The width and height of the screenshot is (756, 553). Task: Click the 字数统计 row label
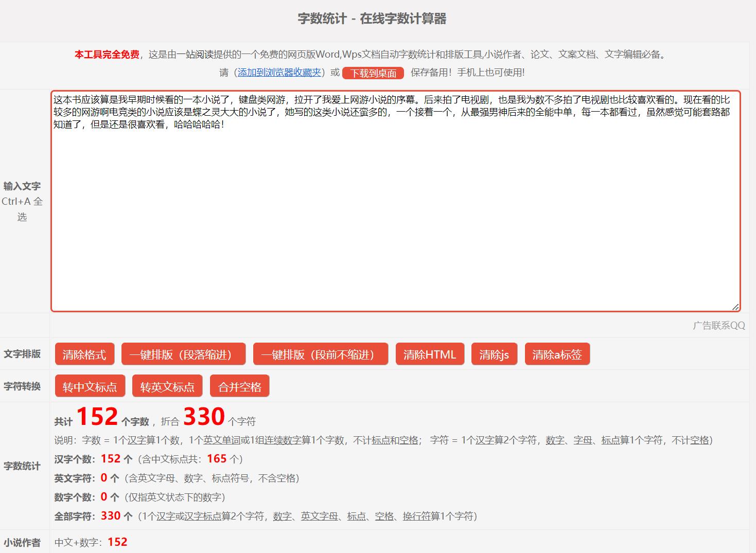[x=22, y=466]
